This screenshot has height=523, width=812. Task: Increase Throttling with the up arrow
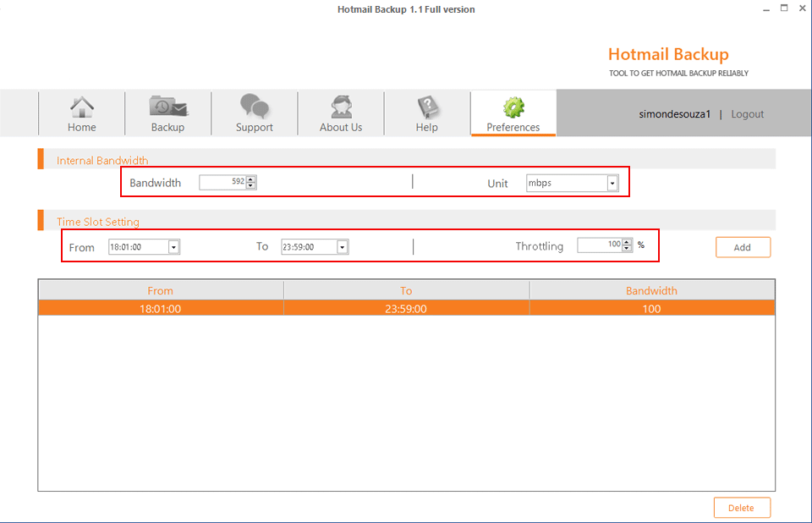coord(627,241)
